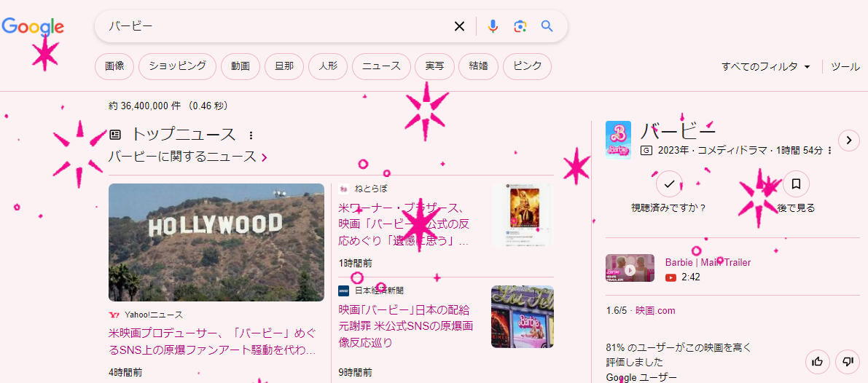The image size is (868, 383).
Task: Click the バービー knowledge panel title
Action: (x=678, y=131)
